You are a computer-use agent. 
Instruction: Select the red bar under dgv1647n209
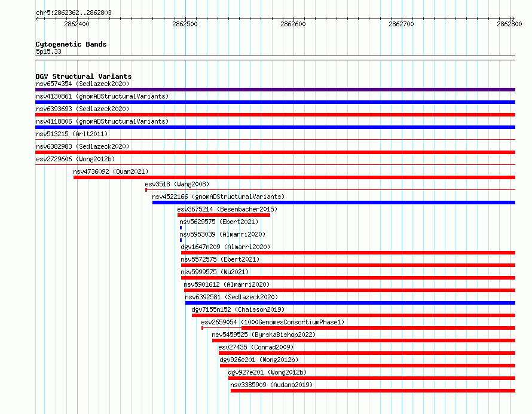(348, 253)
